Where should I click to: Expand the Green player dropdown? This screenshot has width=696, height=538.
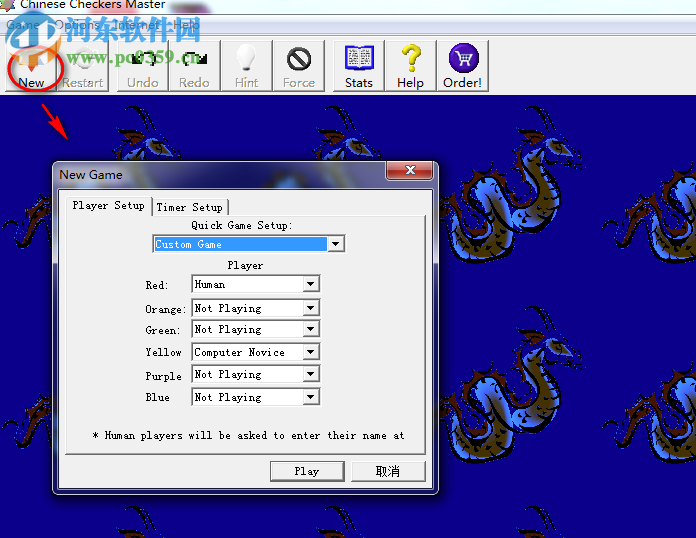(x=311, y=329)
